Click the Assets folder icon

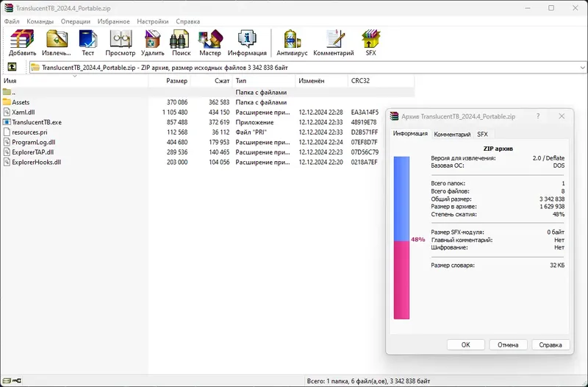click(7, 102)
